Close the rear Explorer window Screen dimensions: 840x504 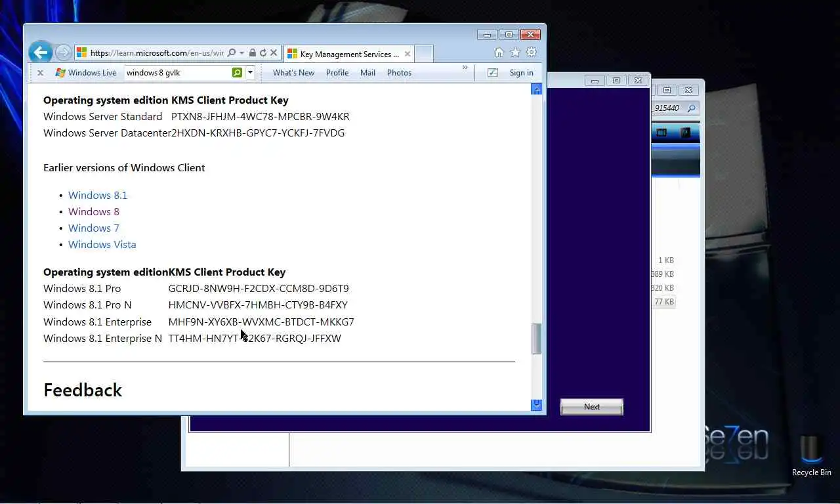coord(688,90)
